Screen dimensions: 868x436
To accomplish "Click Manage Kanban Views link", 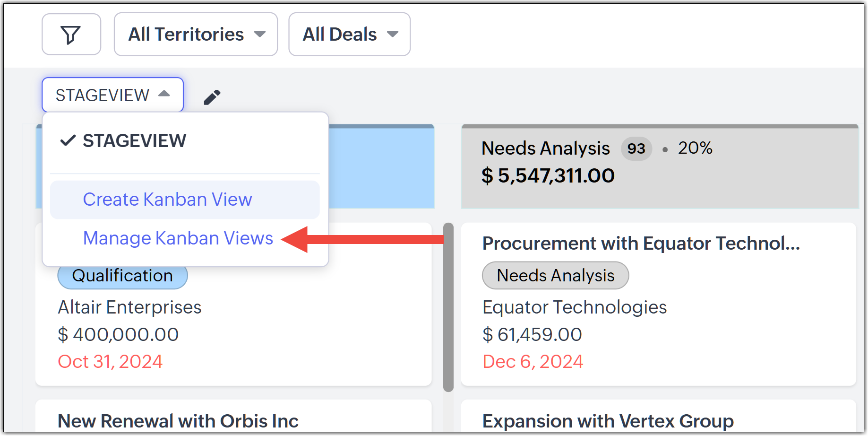I will coord(178,238).
